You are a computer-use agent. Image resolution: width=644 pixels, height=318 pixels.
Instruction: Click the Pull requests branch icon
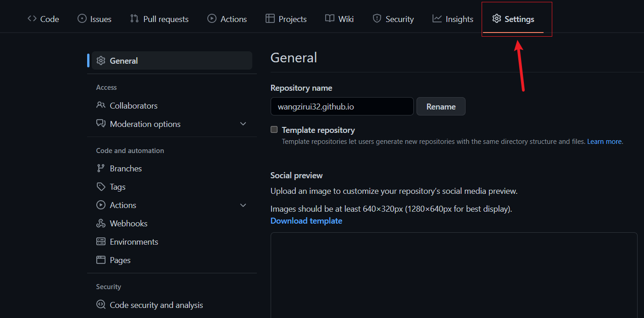(134, 19)
